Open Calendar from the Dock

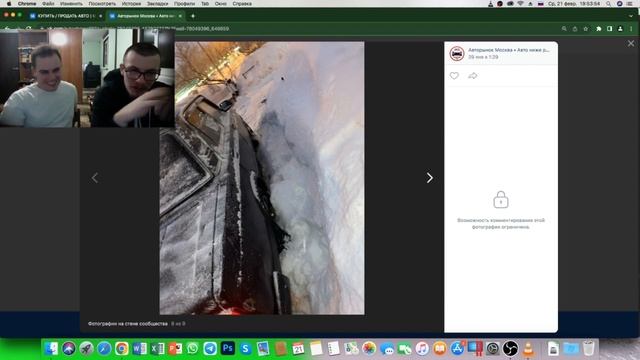coord(298,349)
